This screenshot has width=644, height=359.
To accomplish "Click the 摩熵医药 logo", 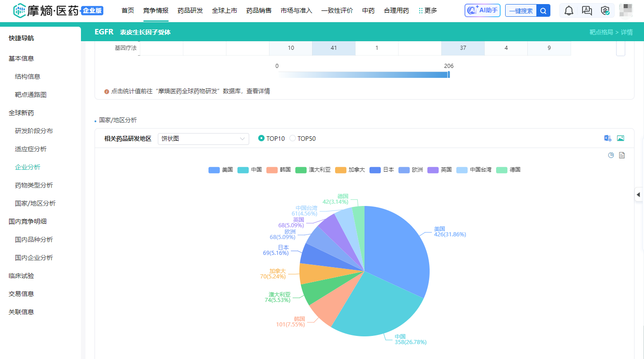I will [x=58, y=10].
